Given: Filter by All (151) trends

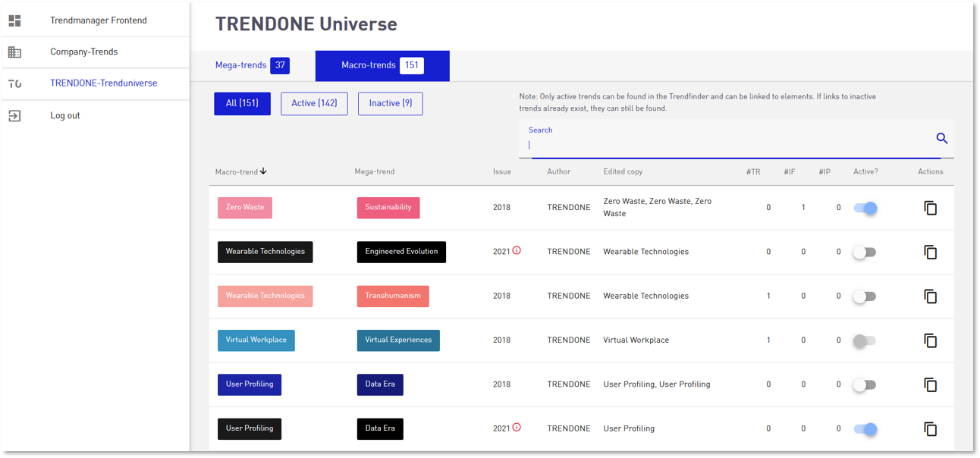Looking at the screenshot, I should click(x=243, y=104).
